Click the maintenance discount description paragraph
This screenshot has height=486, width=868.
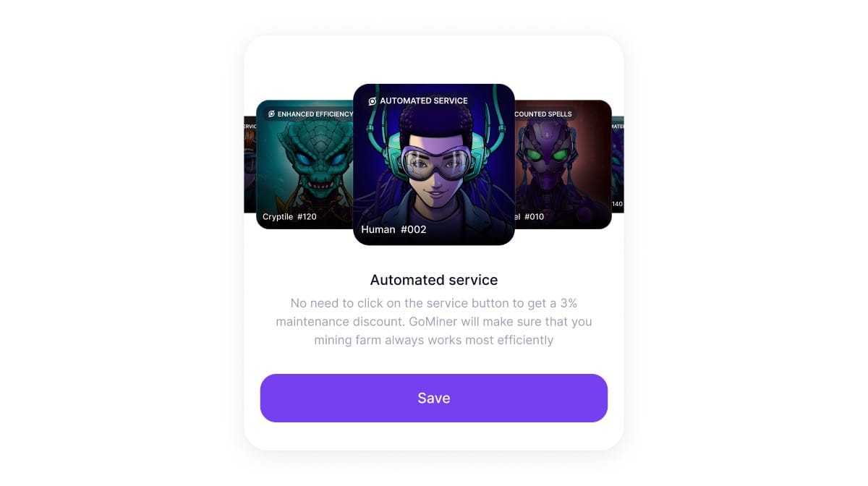434,321
